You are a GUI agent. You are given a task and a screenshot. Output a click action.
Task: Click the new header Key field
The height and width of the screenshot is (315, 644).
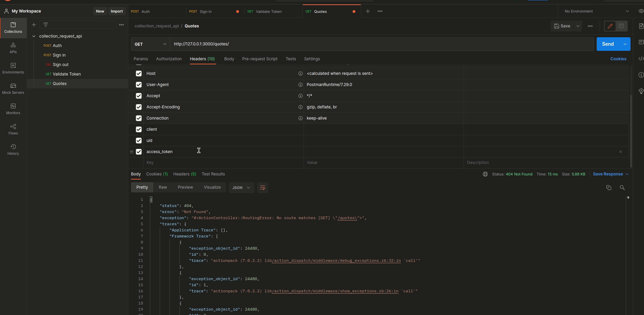223,163
